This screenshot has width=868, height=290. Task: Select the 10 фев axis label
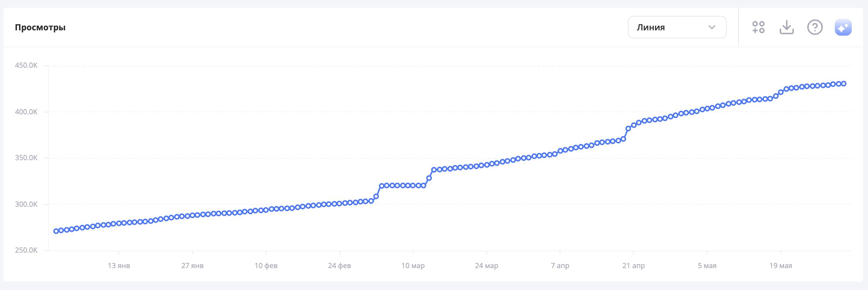pos(266,266)
